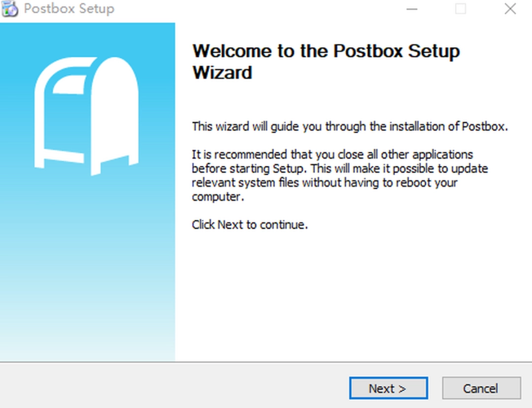Click the Next button to continue
Viewport: 532px width, 408px height.
click(x=388, y=388)
